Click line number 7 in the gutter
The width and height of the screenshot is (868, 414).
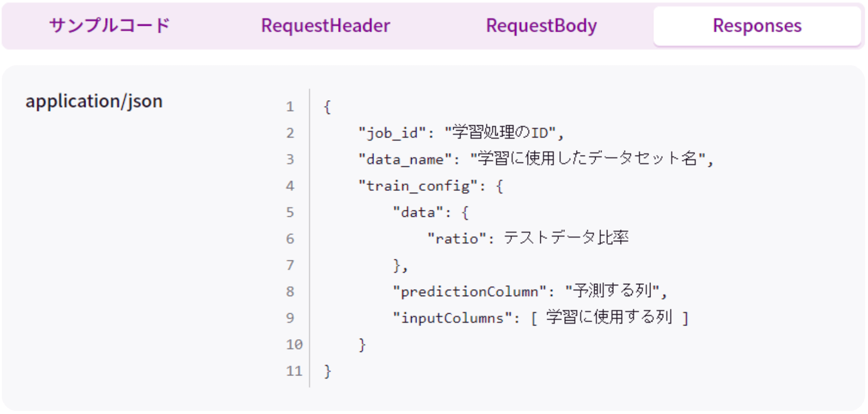[x=290, y=265]
